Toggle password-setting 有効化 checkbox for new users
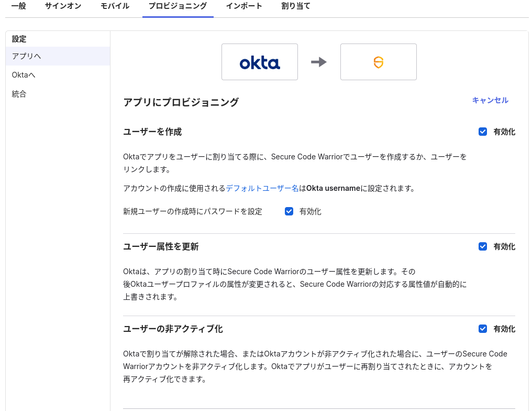Screen dimensions: 532x411 pyautogui.click(x=289, y=211)
